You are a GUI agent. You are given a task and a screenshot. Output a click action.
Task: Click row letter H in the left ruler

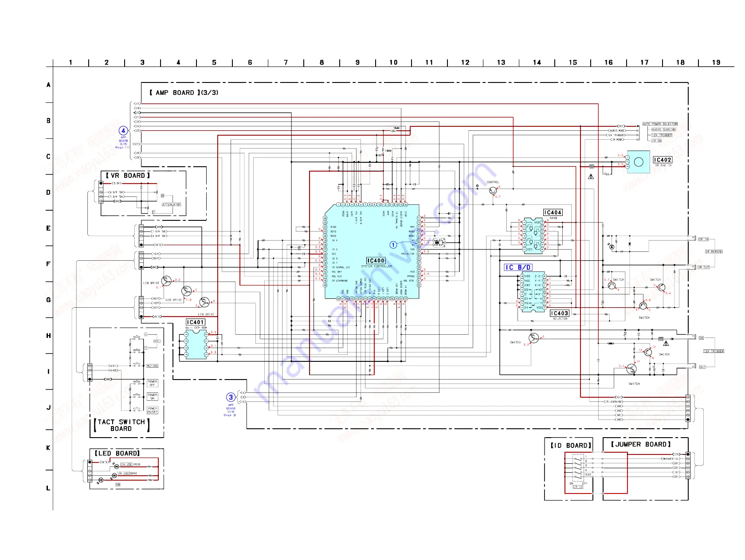pos(48,336)
